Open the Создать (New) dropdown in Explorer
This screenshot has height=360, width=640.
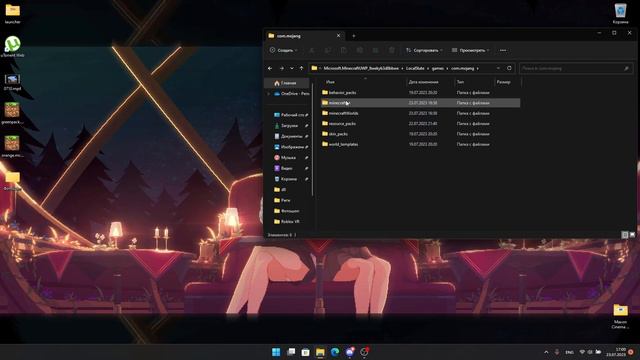(x=283, y=50)
